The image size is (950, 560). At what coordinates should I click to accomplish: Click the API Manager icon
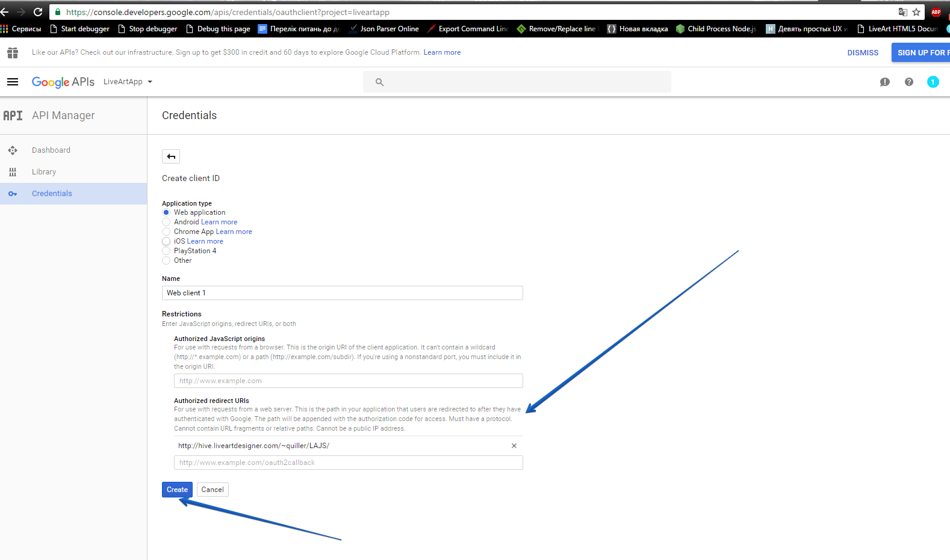[13, 115]
